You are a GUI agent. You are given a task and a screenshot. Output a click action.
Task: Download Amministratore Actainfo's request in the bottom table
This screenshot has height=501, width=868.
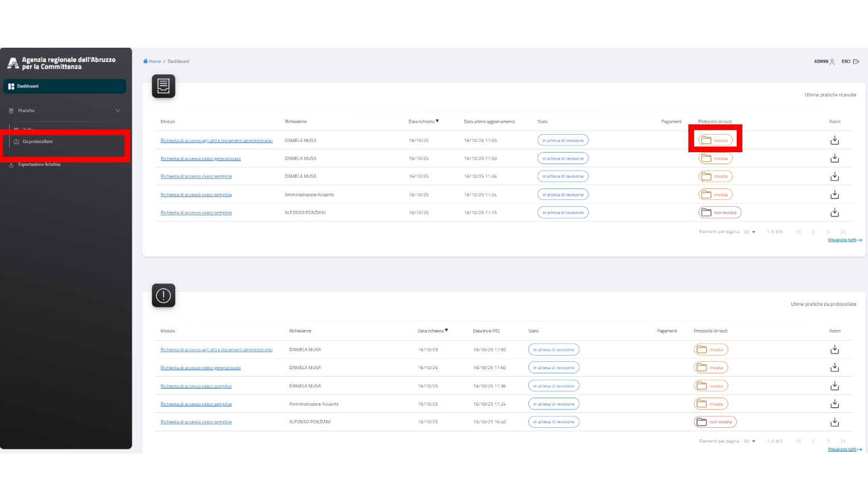834,404
